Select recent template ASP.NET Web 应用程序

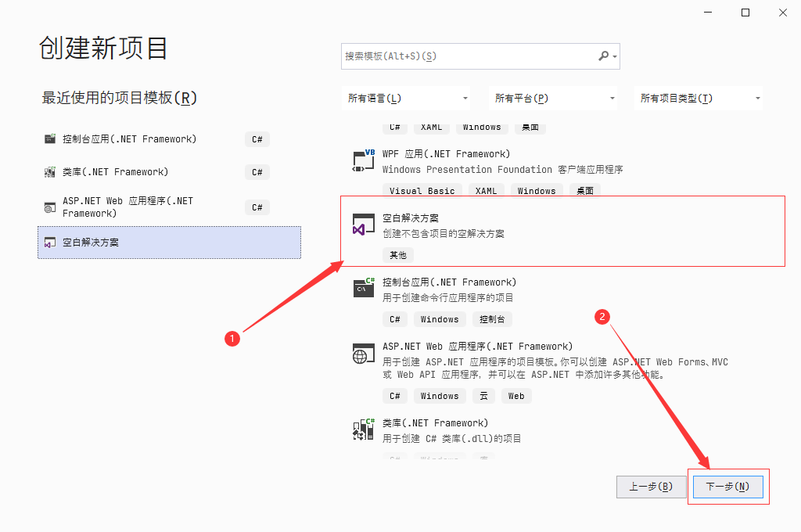(169, 207)
